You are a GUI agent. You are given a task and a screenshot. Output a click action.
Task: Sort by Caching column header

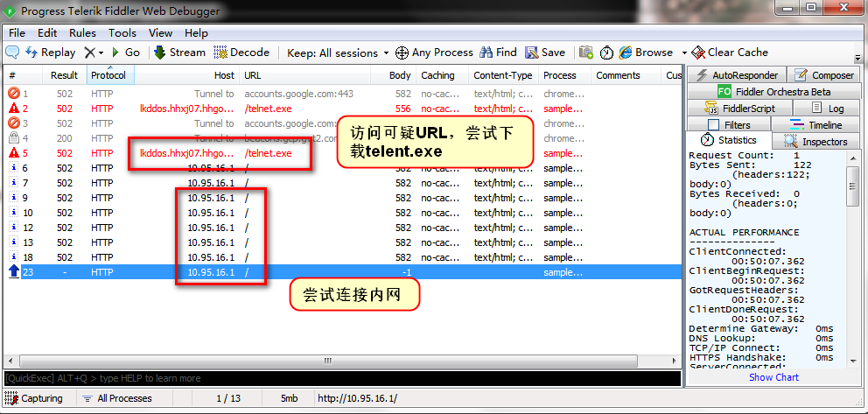tap(442, 75)
